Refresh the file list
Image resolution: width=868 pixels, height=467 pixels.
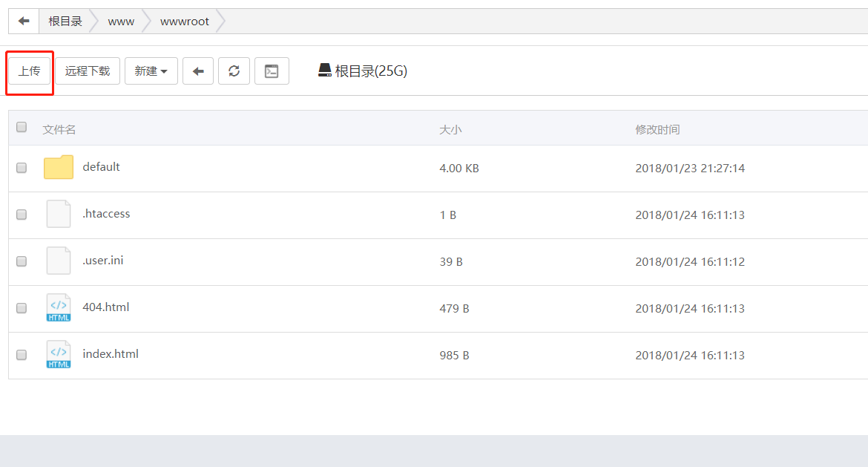click(234, 71)
